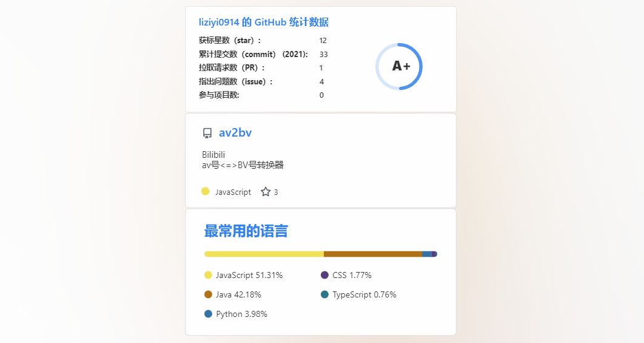Click the purple dot beside CSS 1.77%
This screenshot has height=343, width=644.
coord(324,275)
